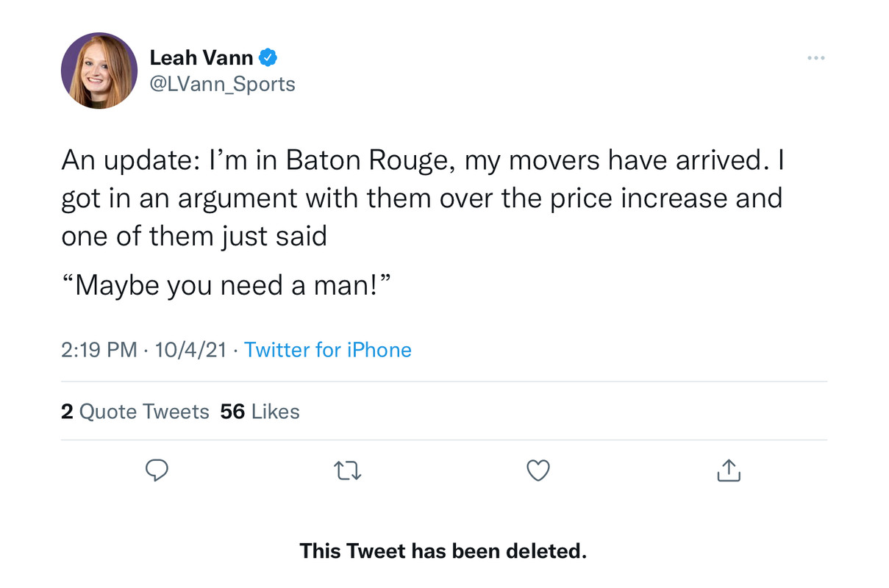
Task: Click the tweet's first line mentioning Baton Rouge
Action: [423, 159]
